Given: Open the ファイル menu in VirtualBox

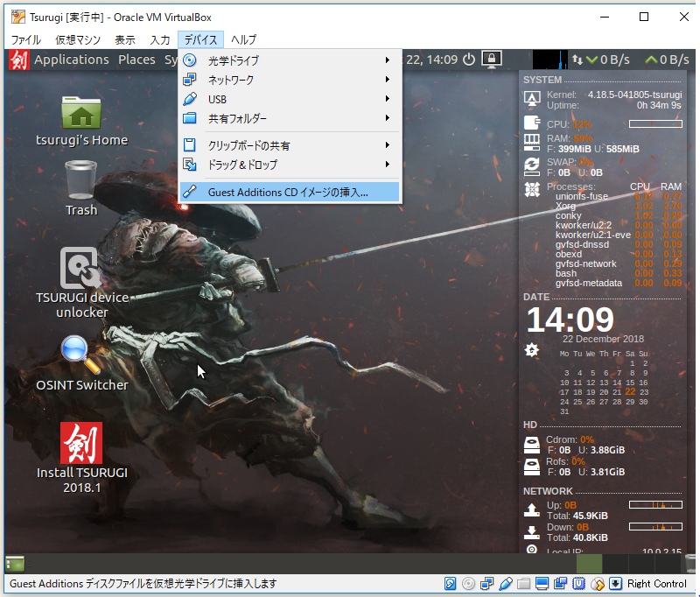Looking at the screenshot, I should coord(26,39).
